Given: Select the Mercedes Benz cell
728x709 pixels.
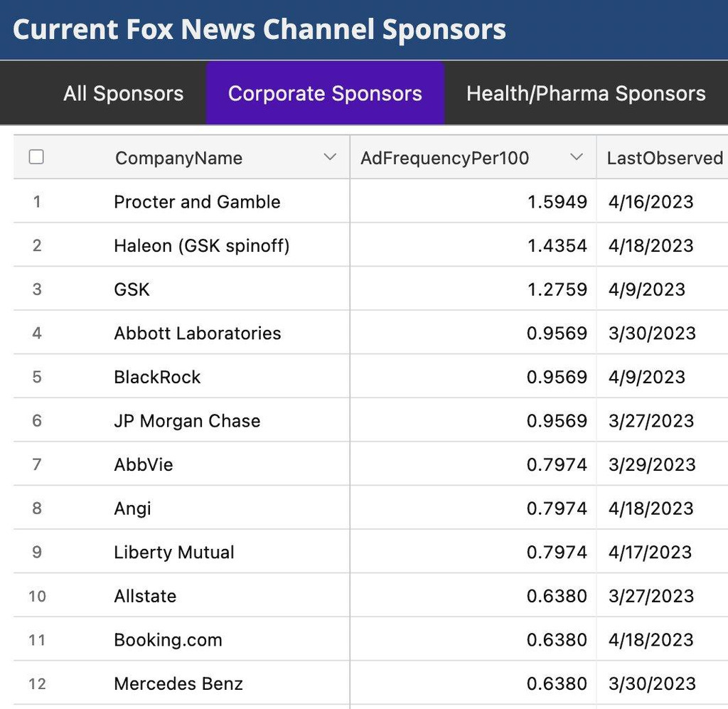Looking at the screenshot, I should click(x=178, y=684).
